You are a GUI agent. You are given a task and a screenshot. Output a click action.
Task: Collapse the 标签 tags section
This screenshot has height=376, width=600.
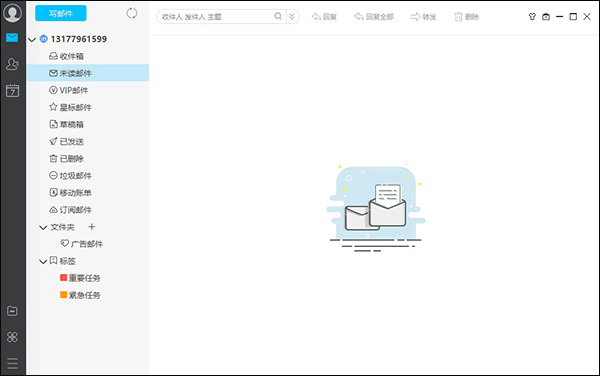tap(43, 261)
